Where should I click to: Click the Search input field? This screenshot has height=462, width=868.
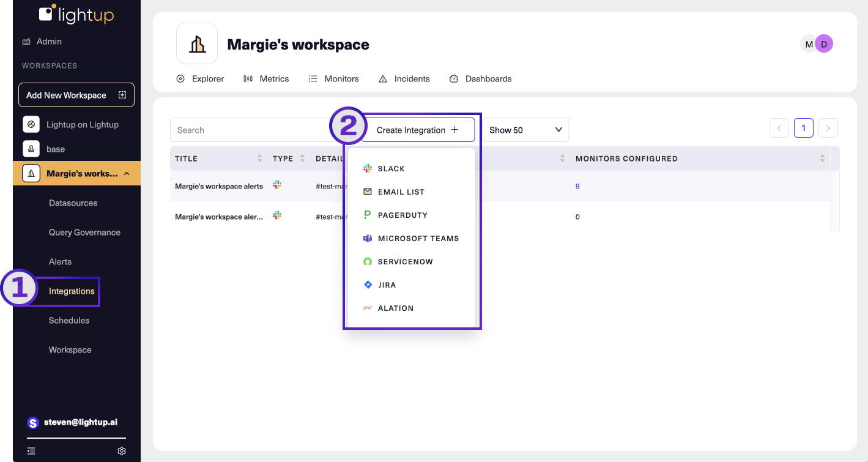257,130
